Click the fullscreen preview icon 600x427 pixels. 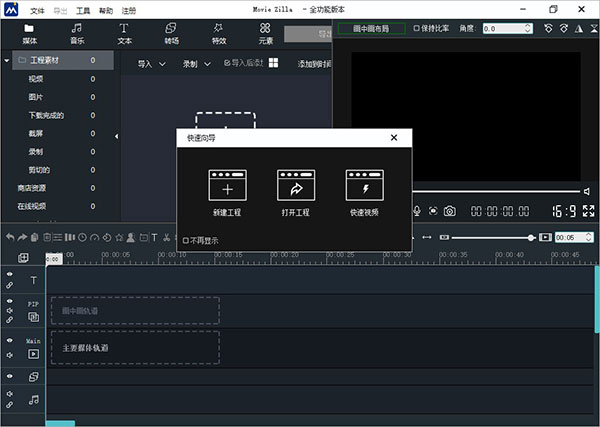pos(589,211)
